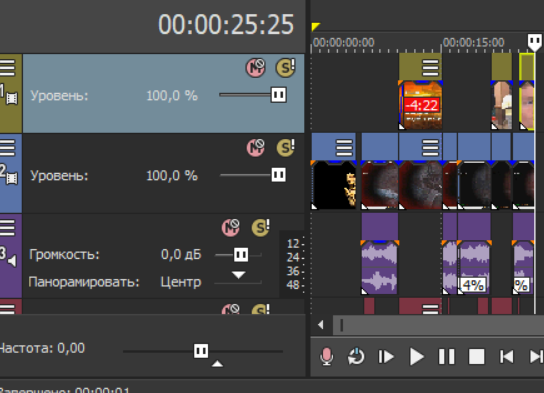Solo video track 2
Screen dimensions: 544x393
(x=286, y=147)
